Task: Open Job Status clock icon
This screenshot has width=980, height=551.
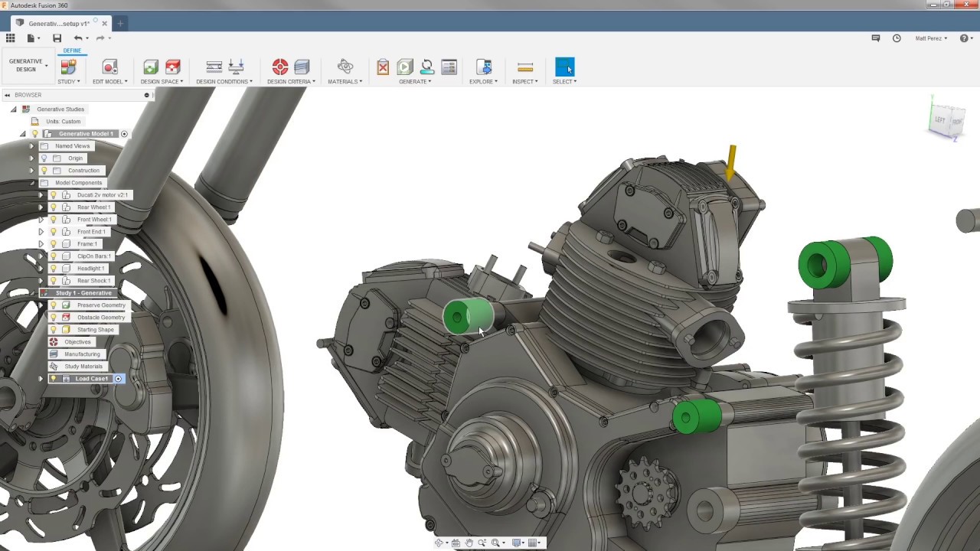Action: coord(897,38)
